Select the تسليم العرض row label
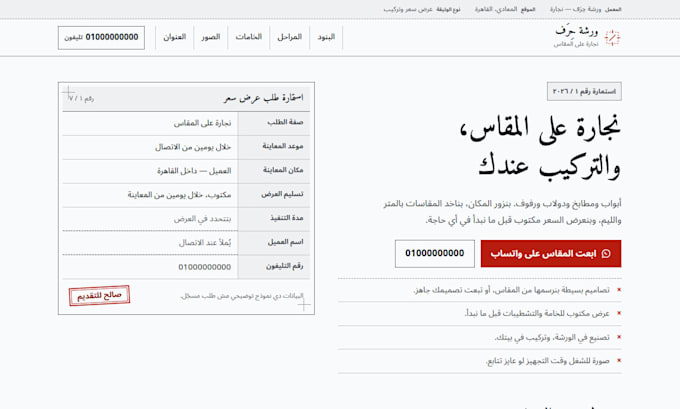This screenshot has width=680, height=409. pos(282,194)
